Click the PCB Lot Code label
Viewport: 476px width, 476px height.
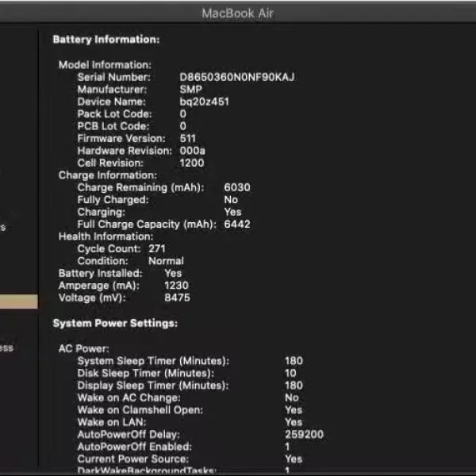pyautogui.click(x=113, y=126)
